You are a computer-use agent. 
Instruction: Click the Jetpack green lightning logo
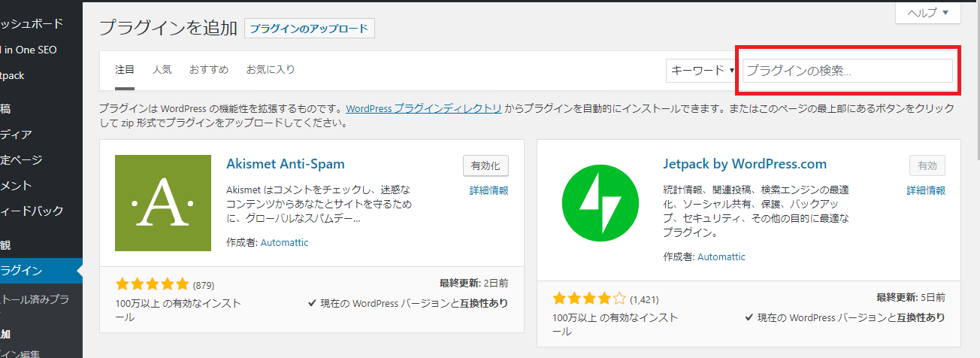pos(600,204)
